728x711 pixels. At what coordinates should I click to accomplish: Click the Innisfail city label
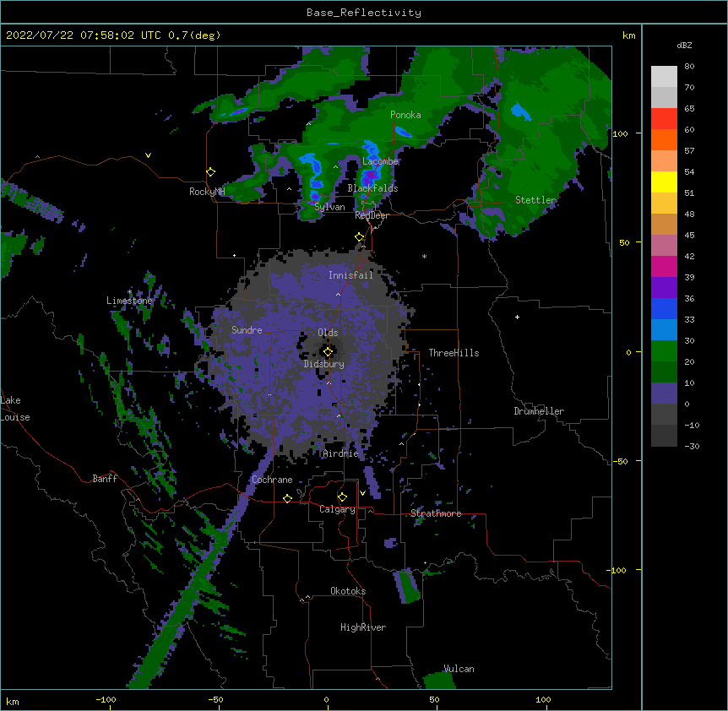pos(350,275)
